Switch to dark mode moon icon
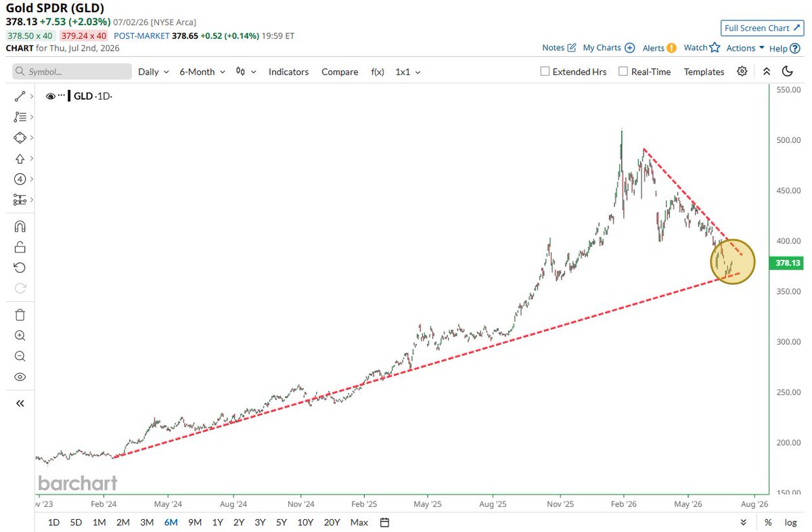Viewport: 812px width, 532px height. pyautogui.click(x=787, y=71)
